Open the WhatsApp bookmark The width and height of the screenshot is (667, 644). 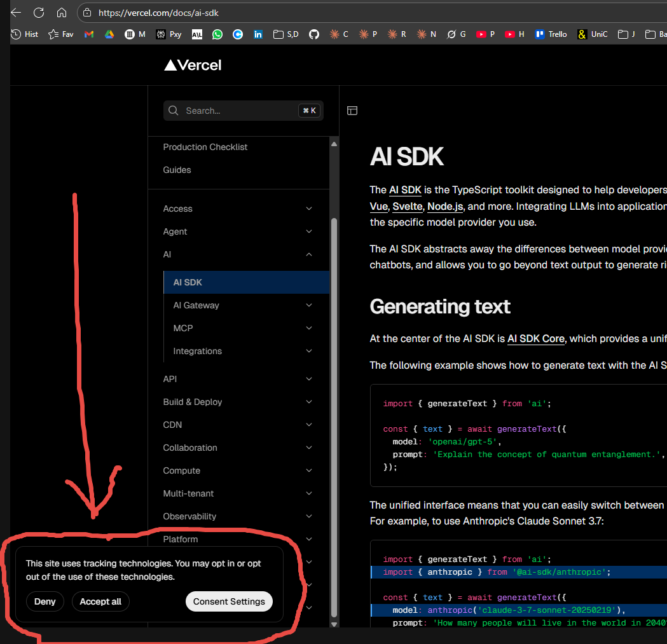[x=217, y=34]
